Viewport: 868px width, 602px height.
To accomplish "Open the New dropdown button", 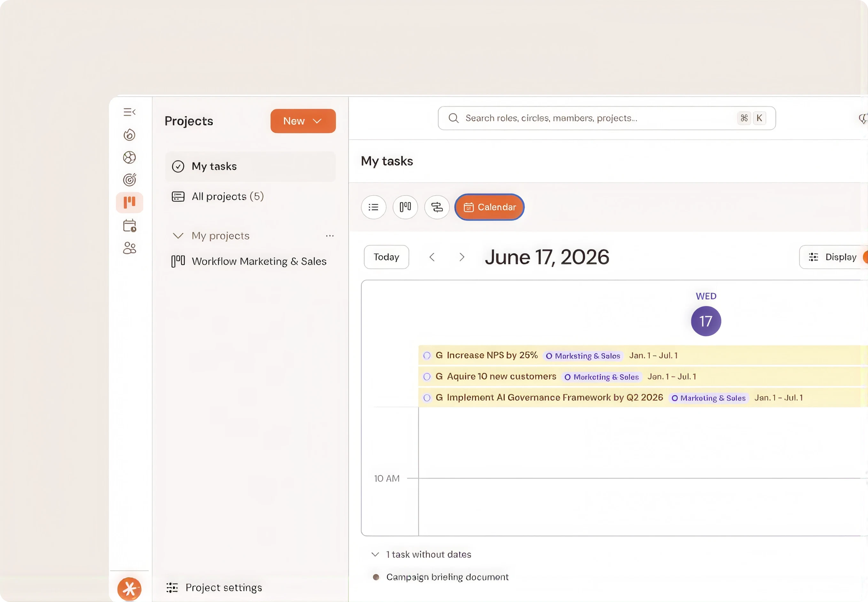I will point(303,121).
